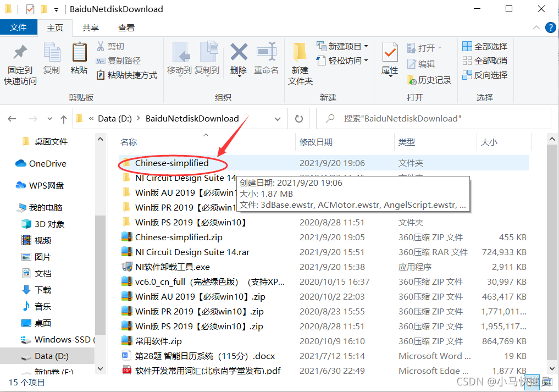Navigate forward with the right arrow
The height and width of the screenshot is (392, 559).
pyautogui.click(x=33, y=119)
